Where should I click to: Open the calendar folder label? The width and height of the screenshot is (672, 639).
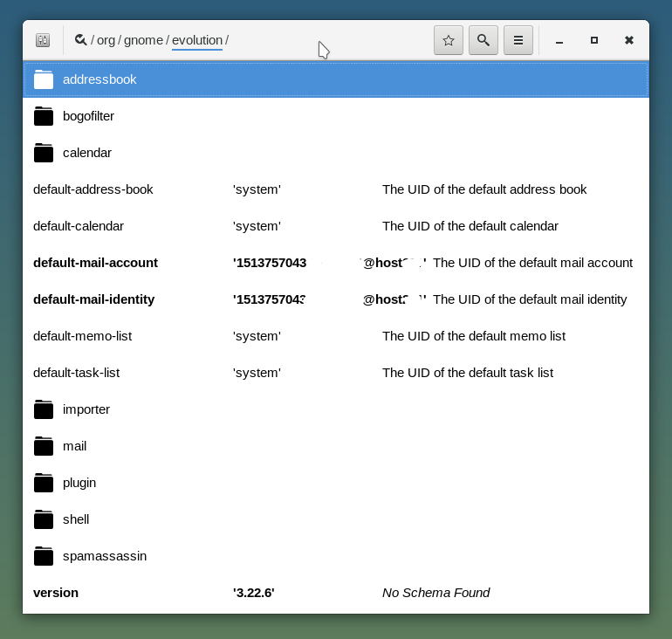[x=87, y=153]
